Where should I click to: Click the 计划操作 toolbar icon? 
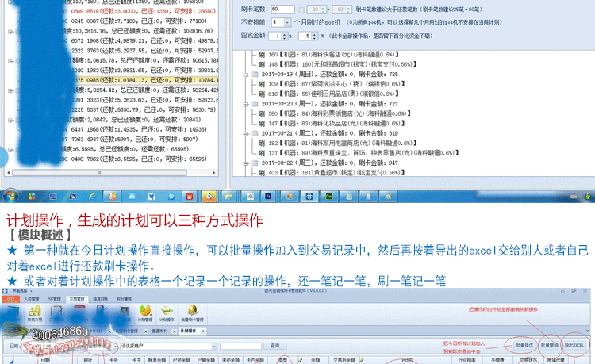pos(167,313)
